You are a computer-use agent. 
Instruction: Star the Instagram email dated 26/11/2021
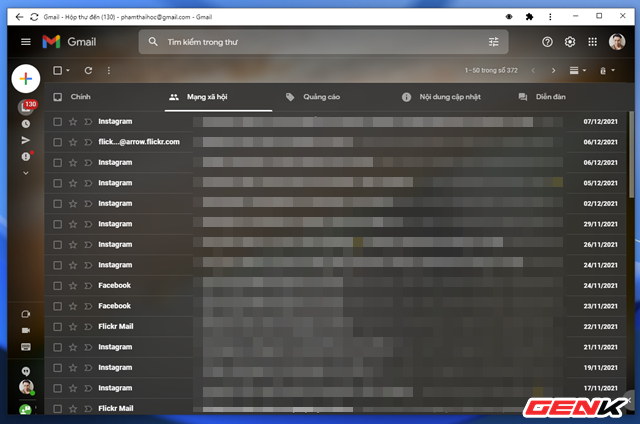pyautogui.click(x=73, y=244)
